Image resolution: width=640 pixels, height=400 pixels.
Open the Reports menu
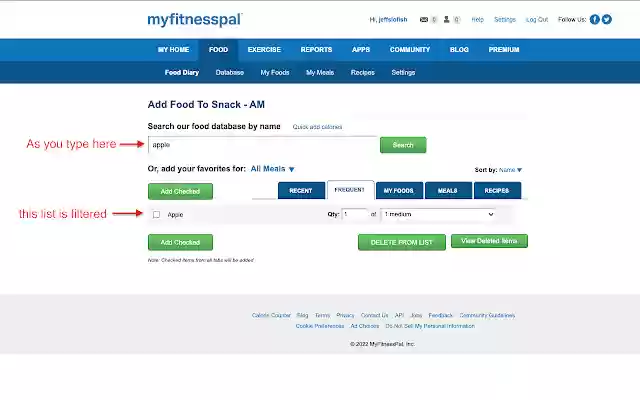click(x=316, y=50)
